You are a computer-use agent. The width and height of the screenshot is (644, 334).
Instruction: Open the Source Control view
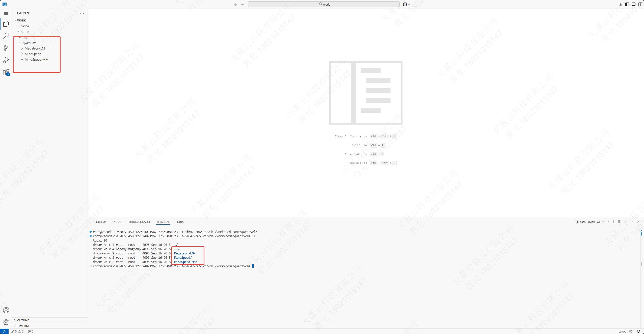6,48
